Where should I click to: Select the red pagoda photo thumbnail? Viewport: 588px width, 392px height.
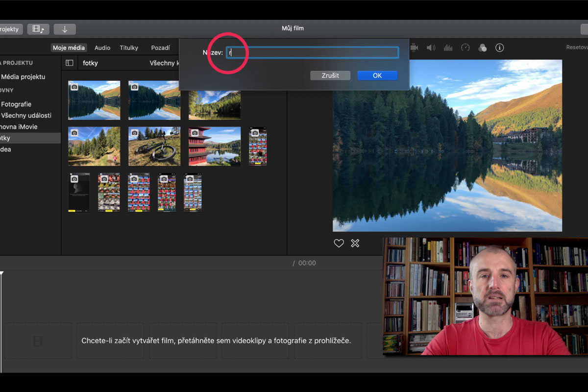[215, 147]
